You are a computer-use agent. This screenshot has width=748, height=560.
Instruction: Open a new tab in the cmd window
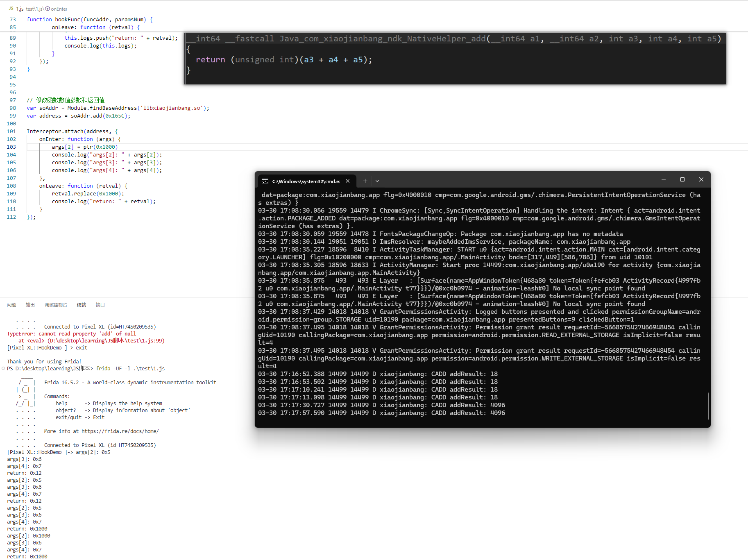pos(365,181)
